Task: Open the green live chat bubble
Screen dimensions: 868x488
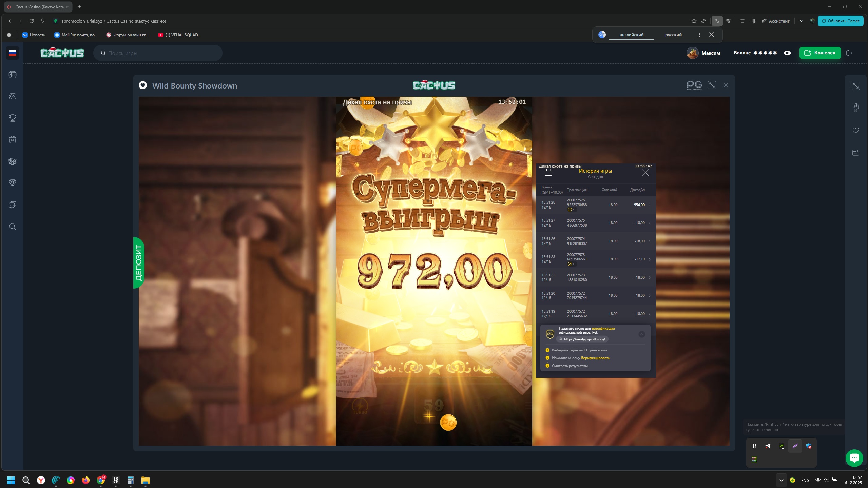Action: click(x=854, y=458)
